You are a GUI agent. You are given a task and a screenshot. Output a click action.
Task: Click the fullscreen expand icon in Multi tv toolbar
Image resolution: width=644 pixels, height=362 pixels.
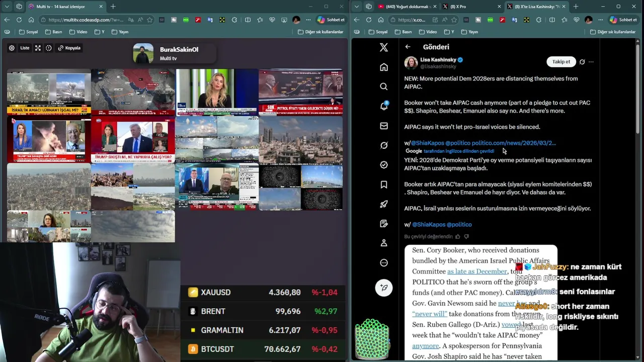click(38, 48)
